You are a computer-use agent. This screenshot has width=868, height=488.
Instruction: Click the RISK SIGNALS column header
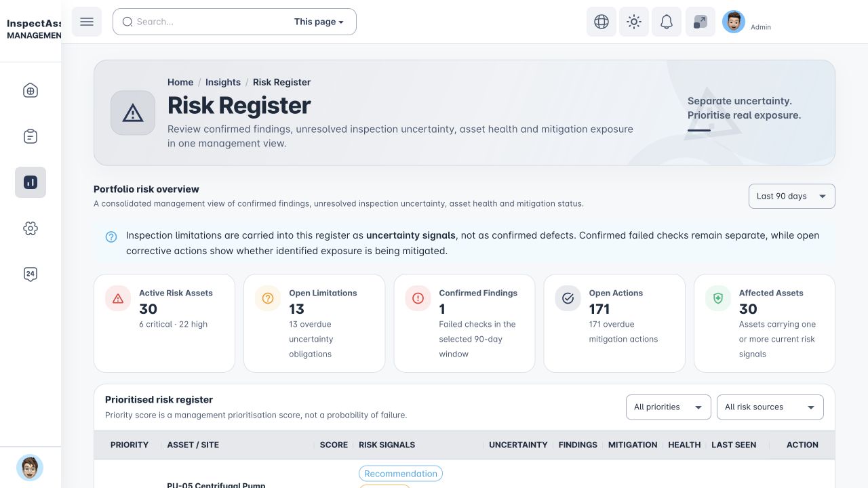tap(387, 445)
